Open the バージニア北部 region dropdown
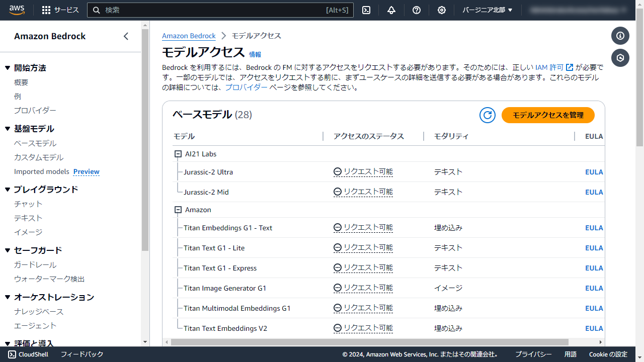The height and width of the screenshot is (362, 644). coord(488,10)
